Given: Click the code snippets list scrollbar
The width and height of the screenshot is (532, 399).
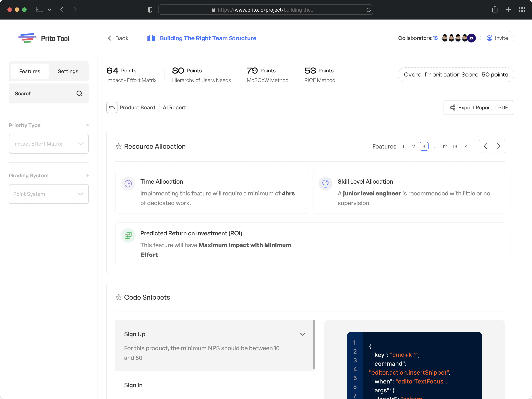Looking at the screenshot, I should [314, 344].
